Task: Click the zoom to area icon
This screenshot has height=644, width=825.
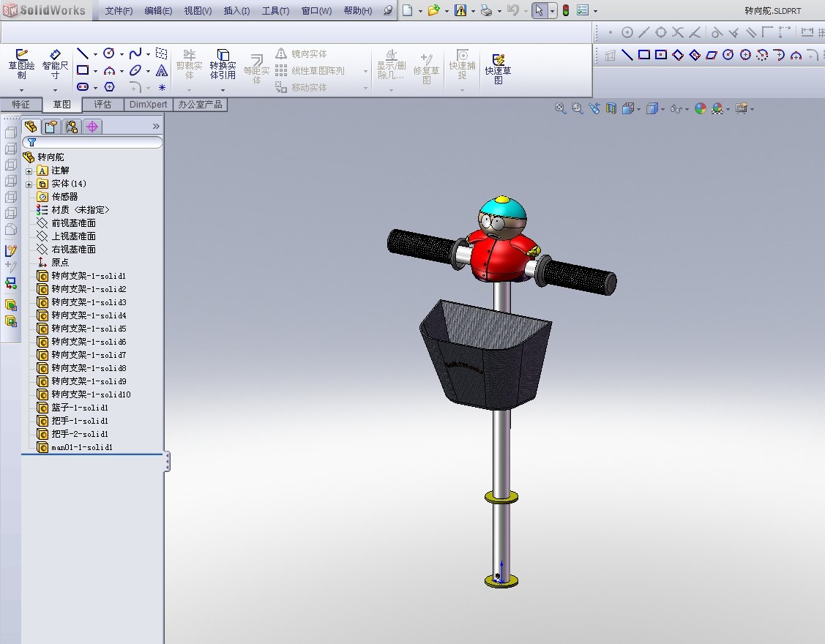Action: [x=577, y=108]
